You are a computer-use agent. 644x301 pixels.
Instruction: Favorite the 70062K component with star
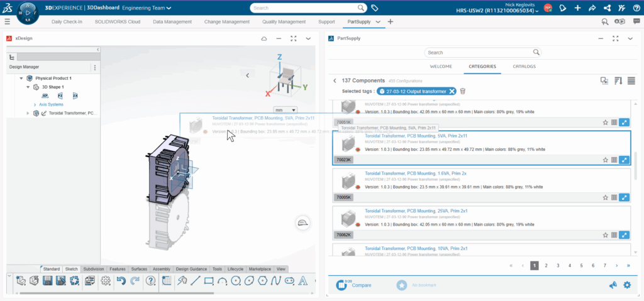(605, 235)
